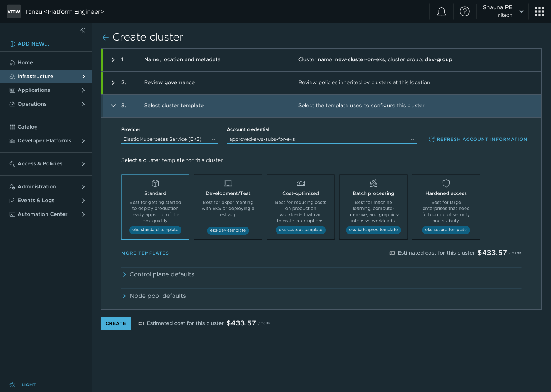Screen dimensions: 551x392
Task: Click the refresh account information icon
Action: click(x=432, y=139)
